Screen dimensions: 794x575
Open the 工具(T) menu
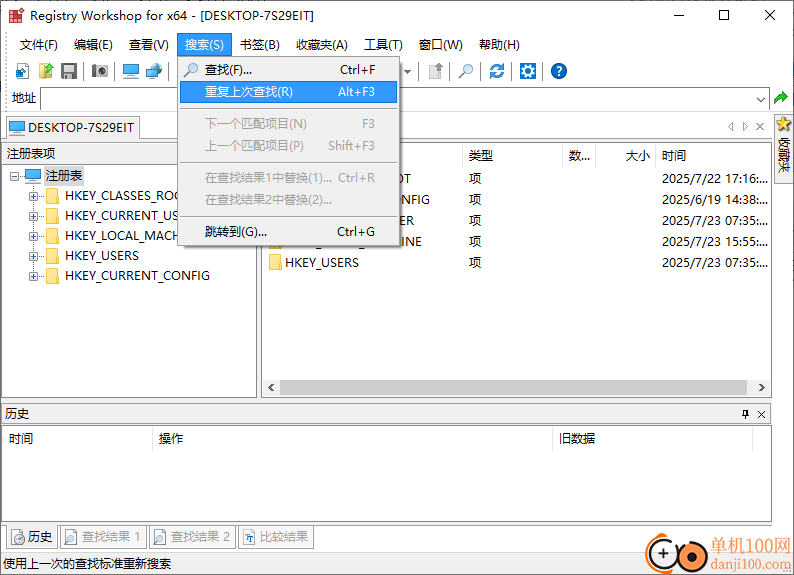tap(383, 45)
